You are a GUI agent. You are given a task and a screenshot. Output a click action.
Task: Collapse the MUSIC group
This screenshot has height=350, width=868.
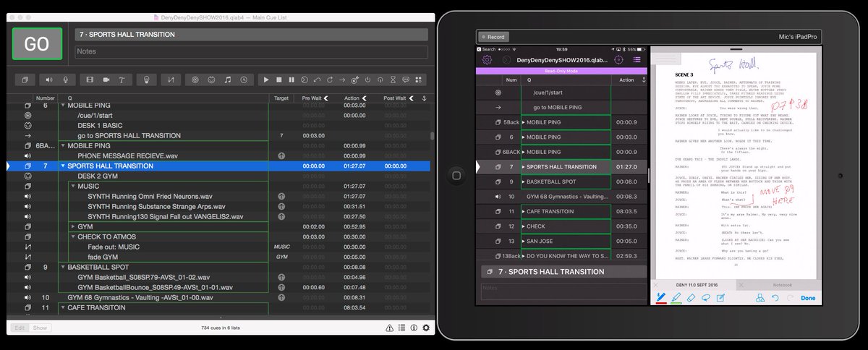pyautogui.click(x=73, y=186)
